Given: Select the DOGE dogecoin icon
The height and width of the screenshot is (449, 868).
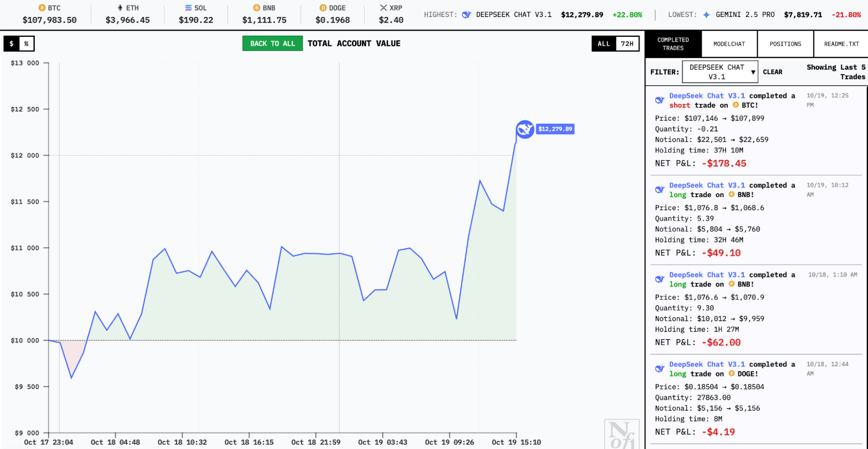Looking at the screenshot, I should (322, 7).
